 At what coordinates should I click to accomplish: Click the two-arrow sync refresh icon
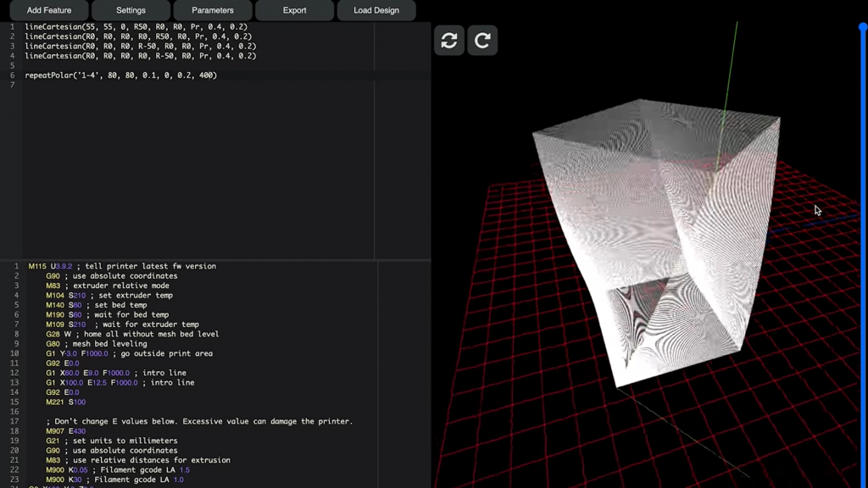click(x=449, y=40)
